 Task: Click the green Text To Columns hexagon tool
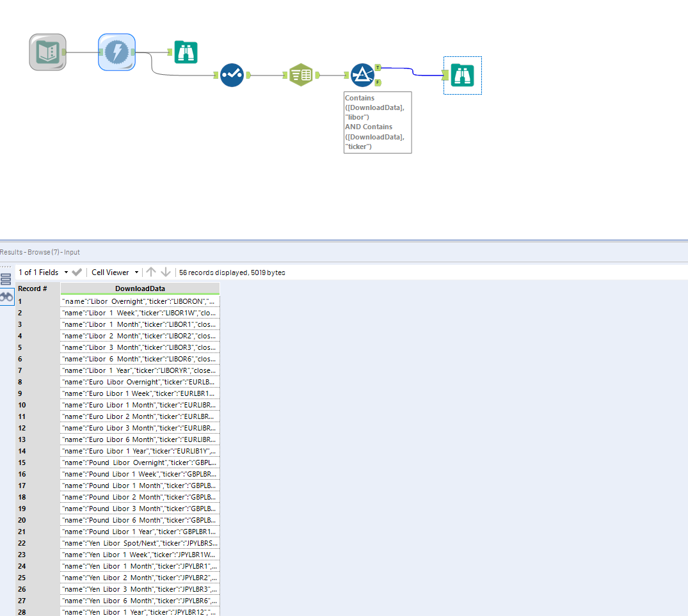coord(301,75)
